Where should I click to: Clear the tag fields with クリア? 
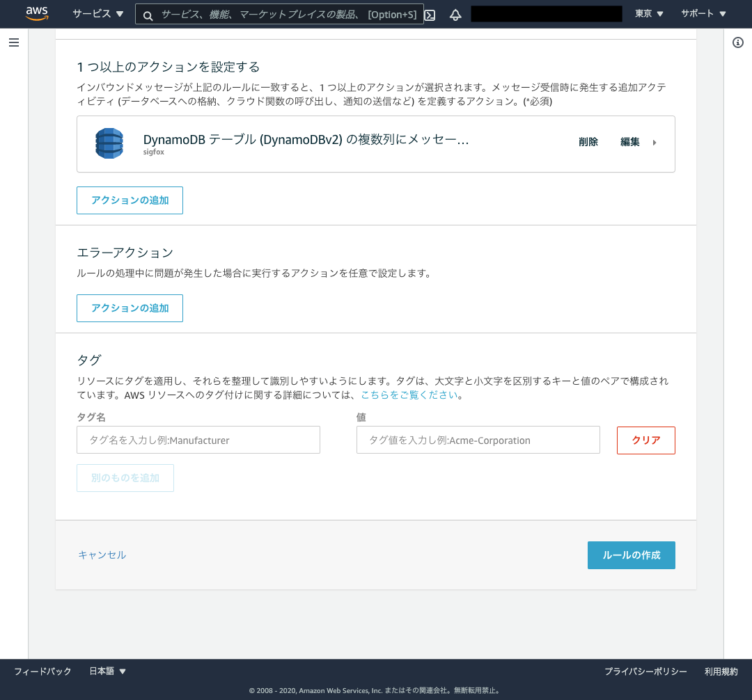[645, 440]
